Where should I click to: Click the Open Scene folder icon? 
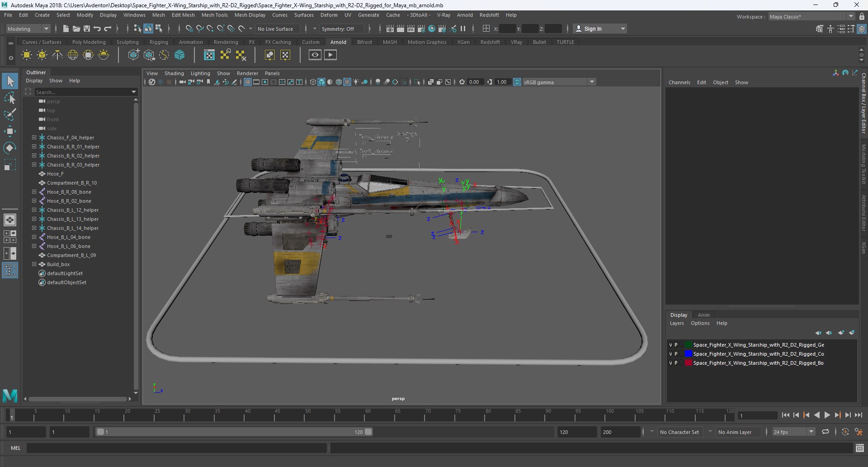point(76,29)
